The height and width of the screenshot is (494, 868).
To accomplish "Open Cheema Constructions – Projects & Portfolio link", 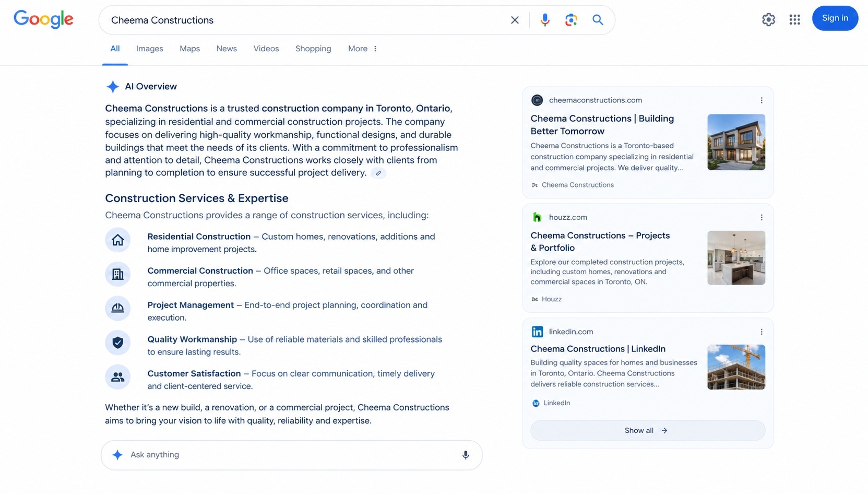I will pyautogui.click(x=600, y=242).
